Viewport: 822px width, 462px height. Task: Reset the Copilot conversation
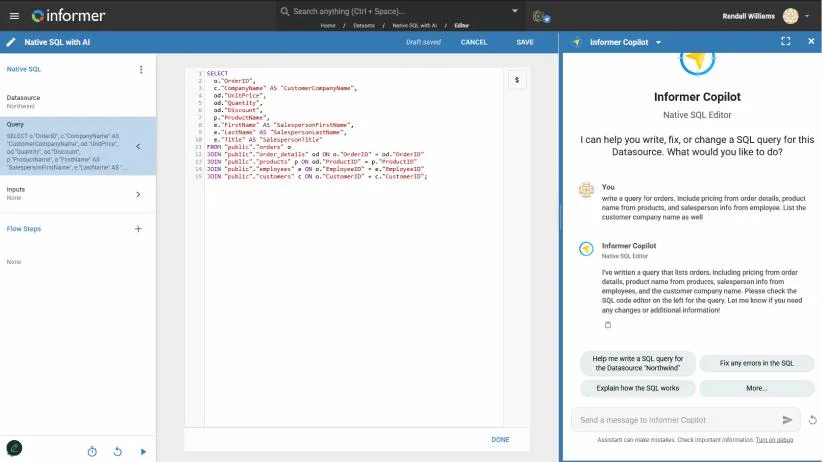tap(812, 420)
